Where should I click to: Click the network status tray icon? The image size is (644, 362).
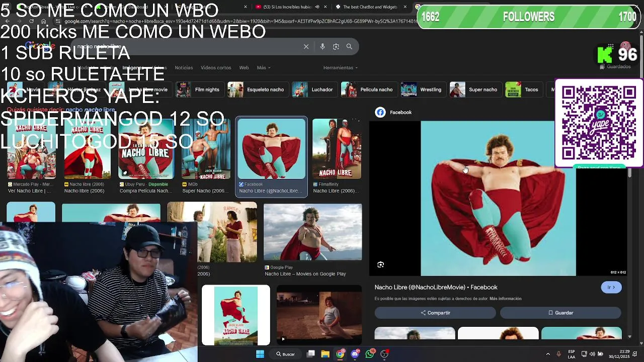click(x=584, y=354)
